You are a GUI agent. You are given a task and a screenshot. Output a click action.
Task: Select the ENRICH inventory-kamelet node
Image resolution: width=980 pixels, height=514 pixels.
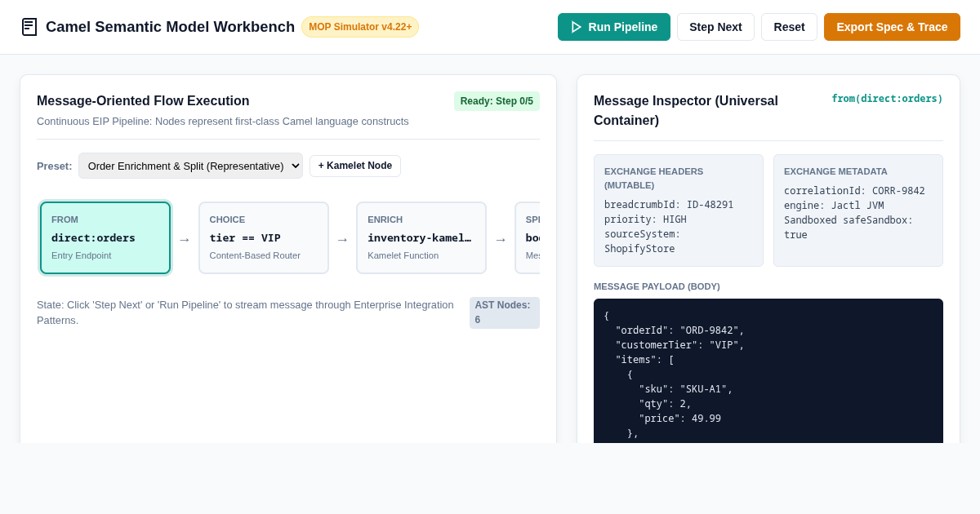point(421,238)
